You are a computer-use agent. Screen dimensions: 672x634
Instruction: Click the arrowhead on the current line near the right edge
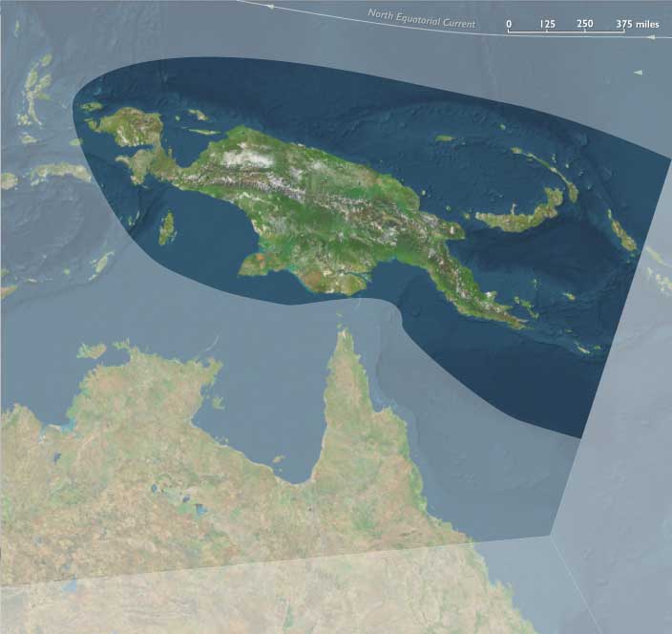650,38
